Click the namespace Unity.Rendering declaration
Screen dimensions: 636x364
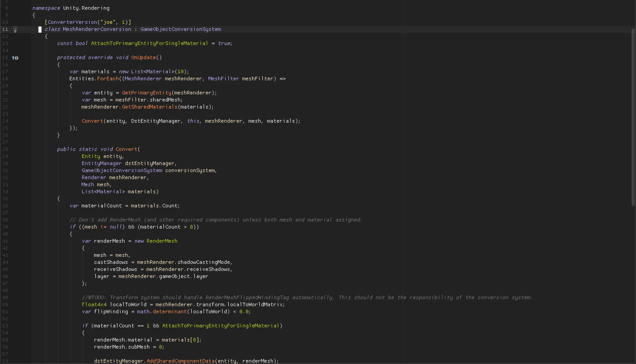click(x=71, y=8)
